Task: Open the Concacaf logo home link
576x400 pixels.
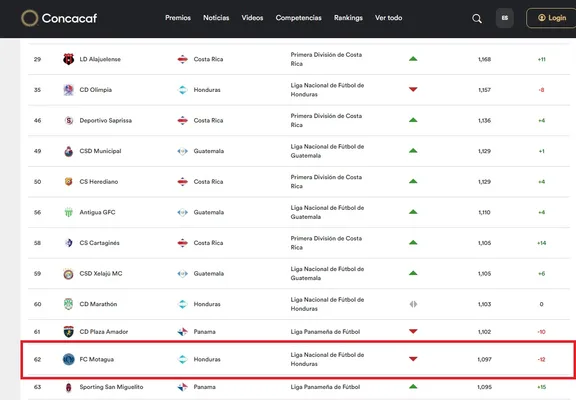Action: click(59, 18)
